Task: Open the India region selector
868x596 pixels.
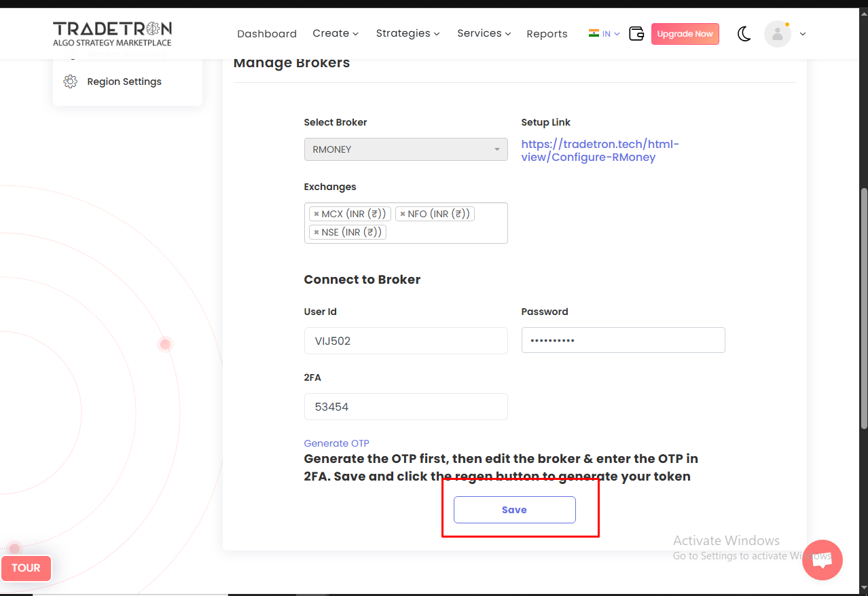Action: point(604,33)
